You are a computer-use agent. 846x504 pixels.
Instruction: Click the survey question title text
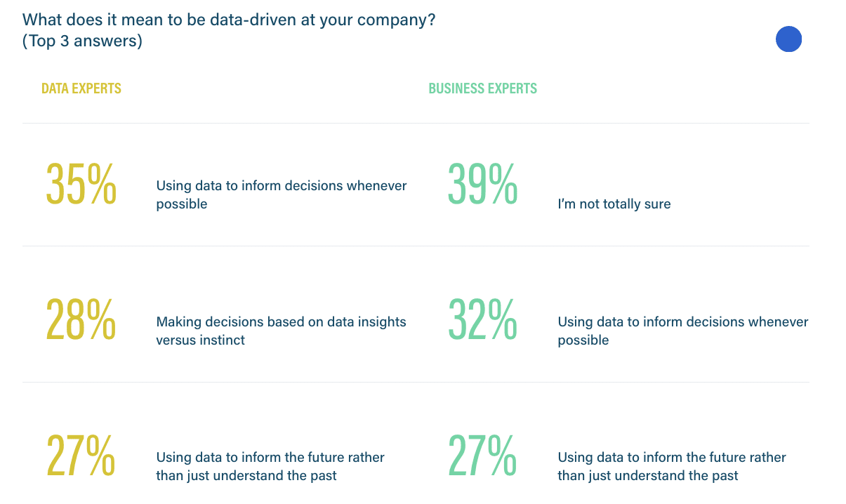click(x=229, y=20)
